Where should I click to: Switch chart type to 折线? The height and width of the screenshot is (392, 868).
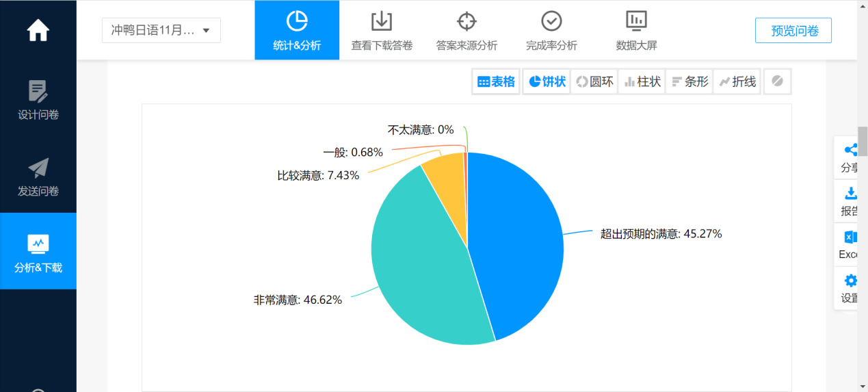pos(737,81)
